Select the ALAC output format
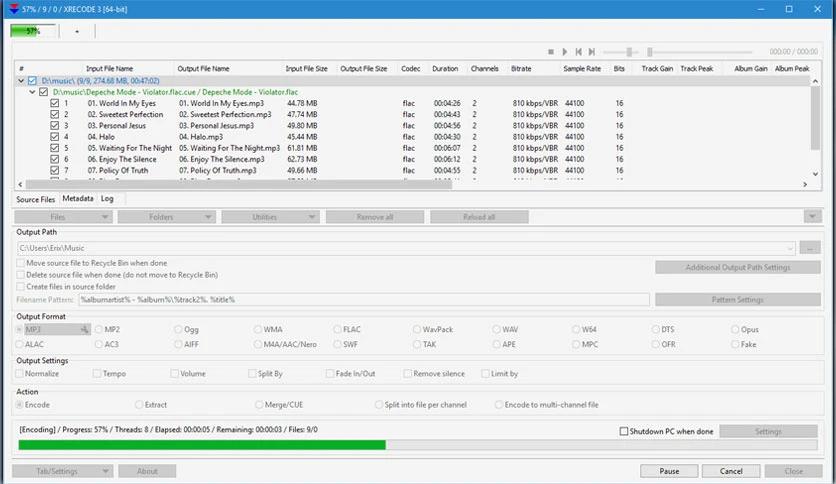 point(20,344)
